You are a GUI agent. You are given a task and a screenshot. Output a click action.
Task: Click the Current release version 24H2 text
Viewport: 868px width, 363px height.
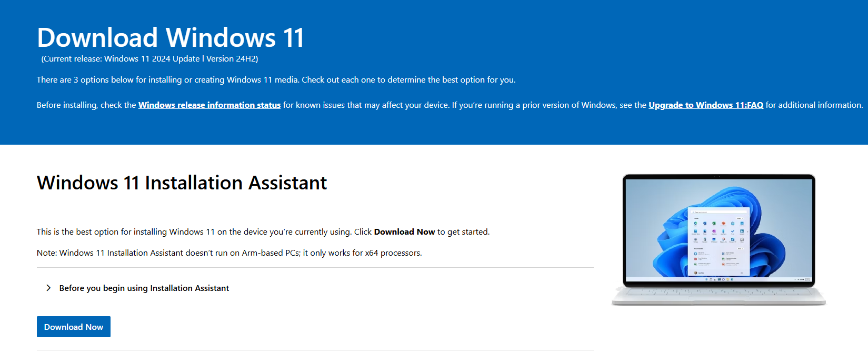[149, 59]
